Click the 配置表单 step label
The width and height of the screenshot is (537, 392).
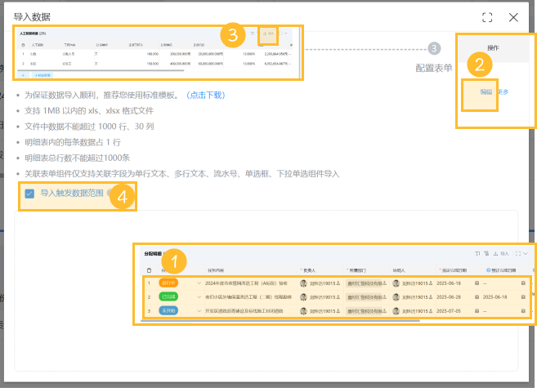[x=433, y=68]
